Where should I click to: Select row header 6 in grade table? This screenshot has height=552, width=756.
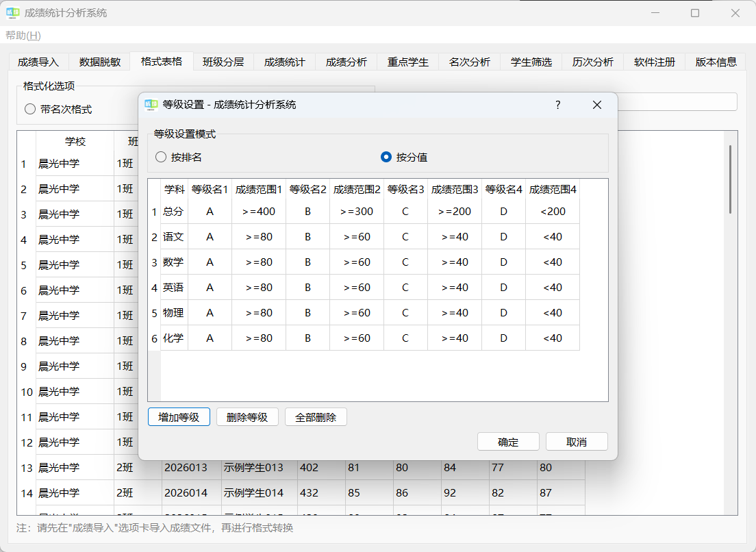pyautogui.click(x=154, y=338)
